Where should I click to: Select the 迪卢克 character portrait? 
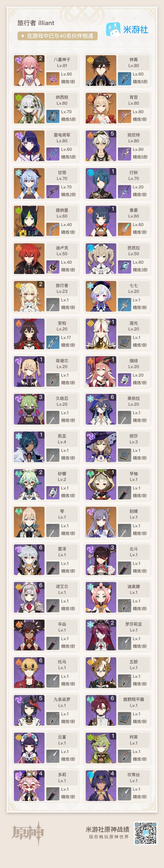click(x=29, y=259)
